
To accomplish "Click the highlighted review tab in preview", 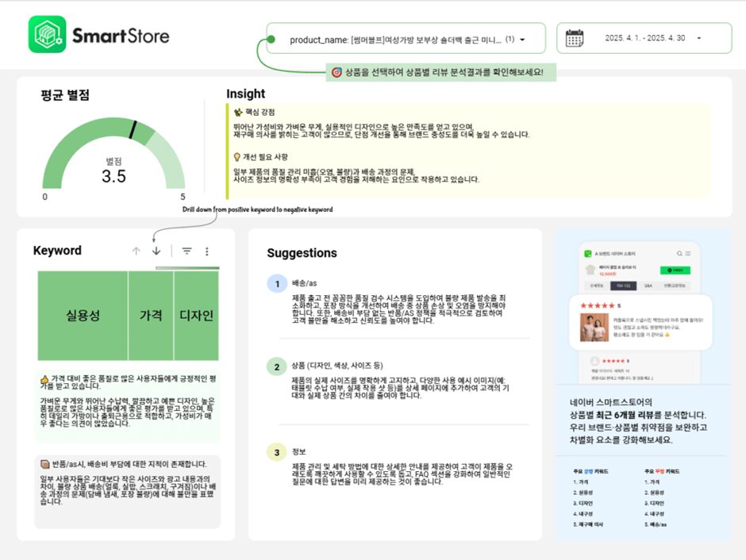I will (x=622, y=286).
